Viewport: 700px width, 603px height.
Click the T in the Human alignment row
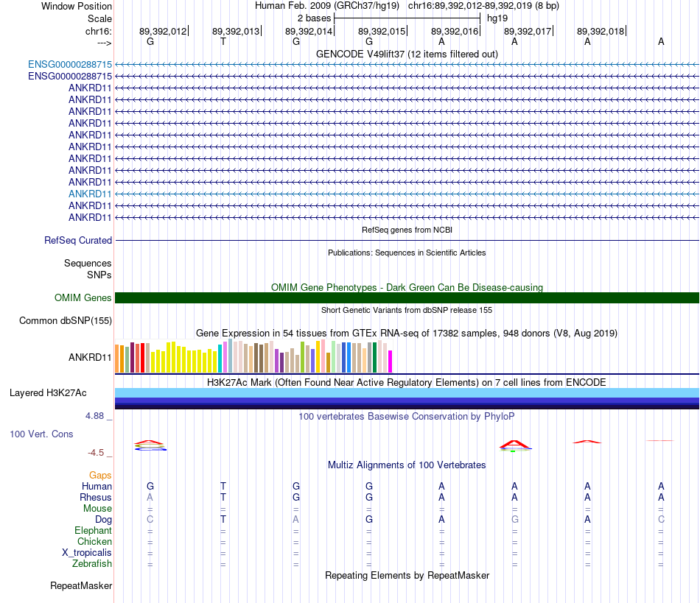pos(223,486)
